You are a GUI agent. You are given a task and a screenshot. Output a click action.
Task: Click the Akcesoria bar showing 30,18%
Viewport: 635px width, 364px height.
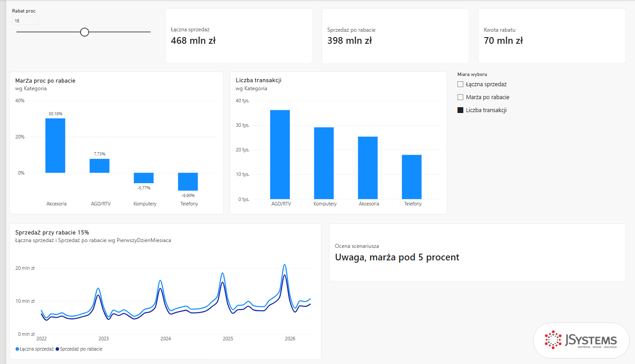coord(55,146)
